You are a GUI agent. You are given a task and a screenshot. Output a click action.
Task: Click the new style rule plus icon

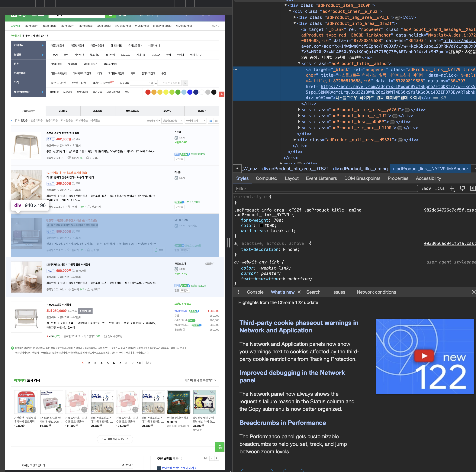pyautogui.click(x=452, y=189)
